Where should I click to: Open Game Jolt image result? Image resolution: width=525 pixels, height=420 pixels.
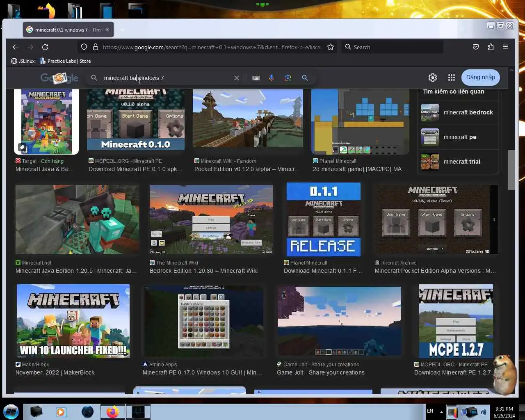tap(339, 321)
